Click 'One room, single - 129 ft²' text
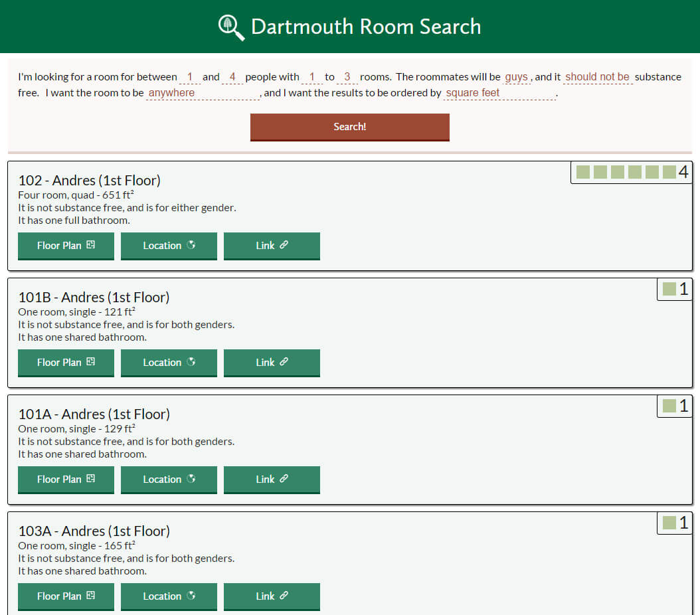This screenshot has width=700, height=615. 76,429
